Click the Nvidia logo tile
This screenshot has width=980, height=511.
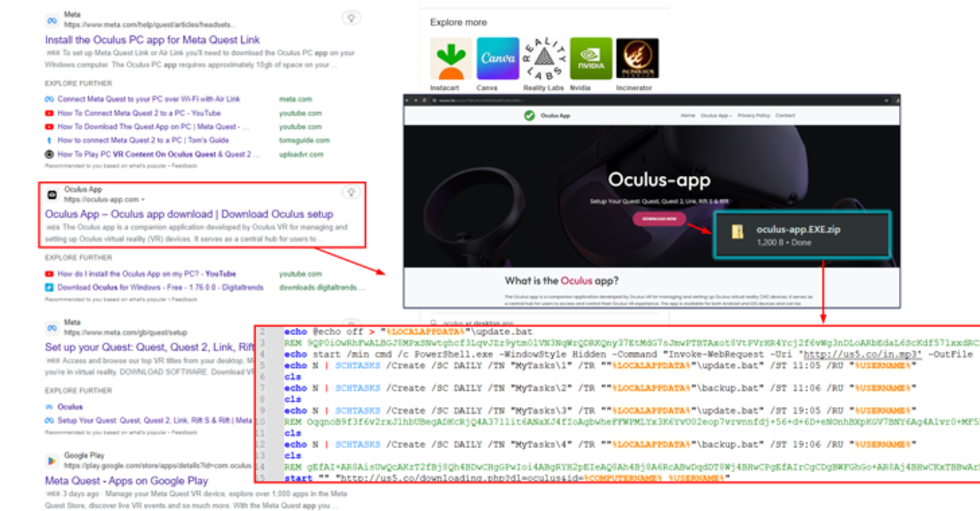click(590, 59)
